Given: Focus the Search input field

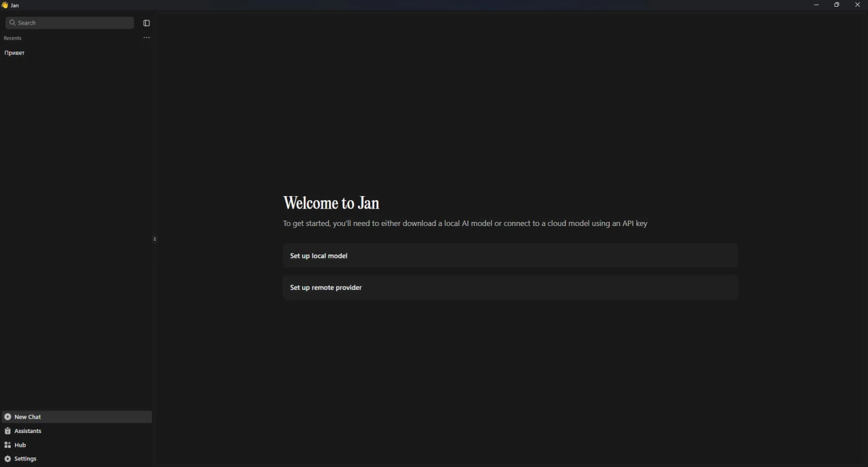Looking at the screenshot, I should pos(75,23).
